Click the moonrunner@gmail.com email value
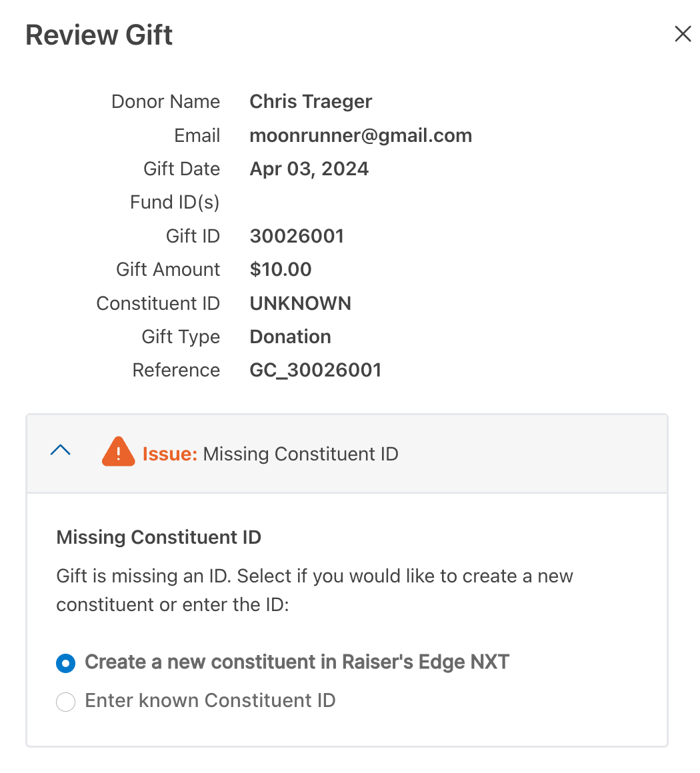700x773 pixels. [361, 135]
